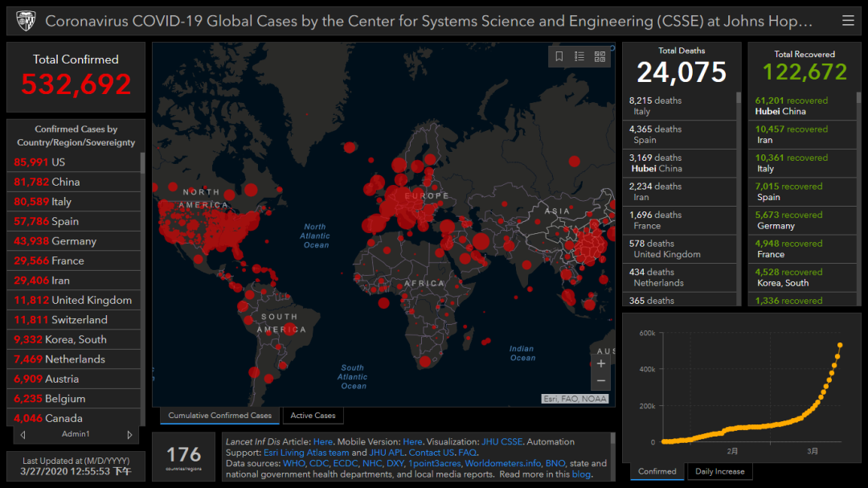Image resolution: width=868 pixels, height=488 pixels.
Task: Select 3,169 deaths Hubei China entry
Action: point(679,163)
